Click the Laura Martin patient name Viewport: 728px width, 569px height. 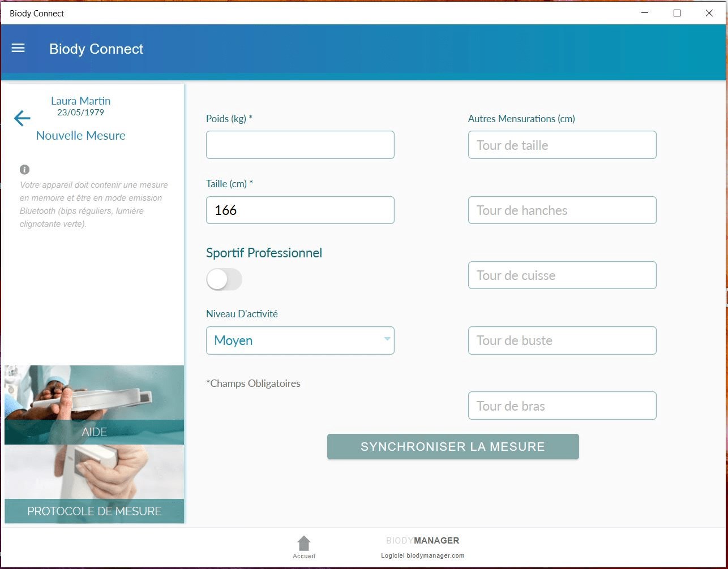tap(81, 101)
